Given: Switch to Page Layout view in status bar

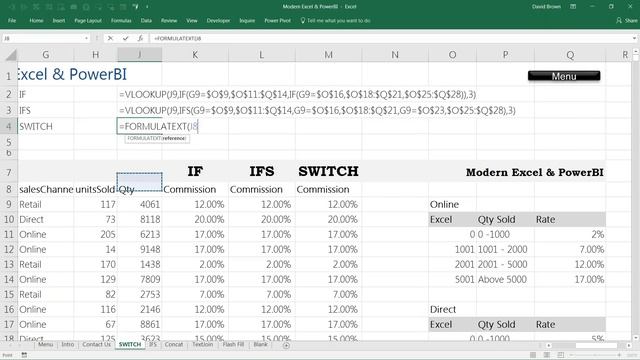Looking at the screenshot, I should [547, 355].
